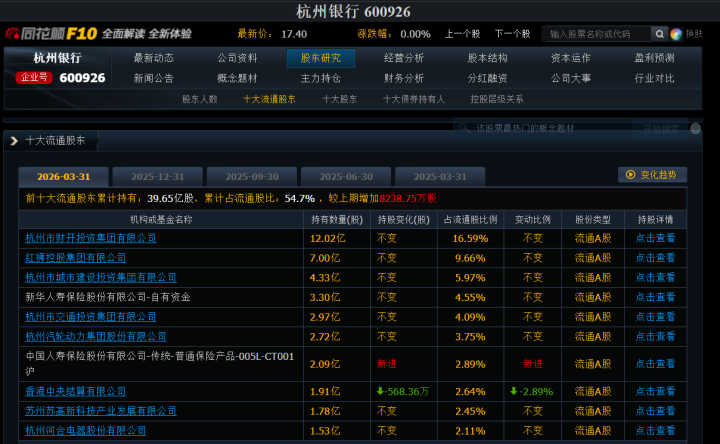Open 杭州市交通投资集团有限公司 link
Screen dimensions: 720x444
[x=90, y=317]
